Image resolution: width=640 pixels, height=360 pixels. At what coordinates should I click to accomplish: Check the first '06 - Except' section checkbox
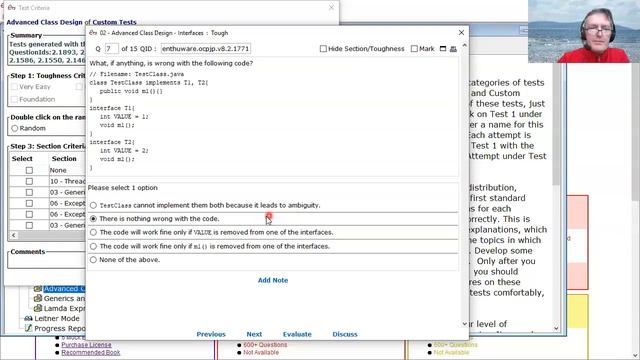pyautogui.click(x=29, y=203)
